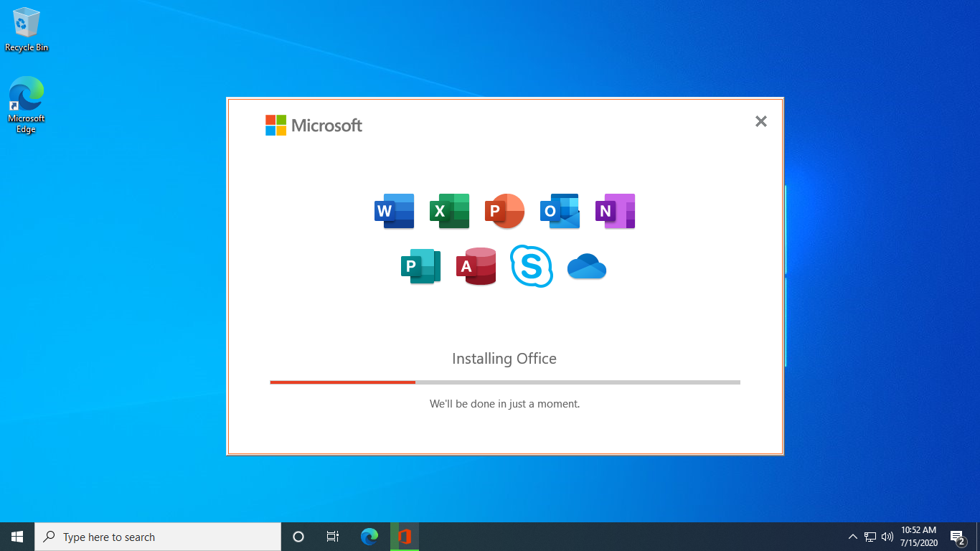Expand the hidden system tray icons
The height and width of the screenshot is (551, 980).
click(x=852, y=537)
